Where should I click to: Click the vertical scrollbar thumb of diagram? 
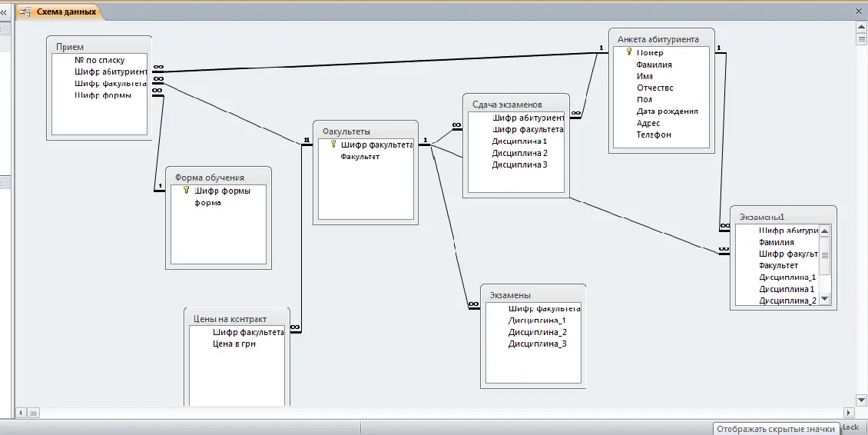pyautogui.click(x=861, y=38)
